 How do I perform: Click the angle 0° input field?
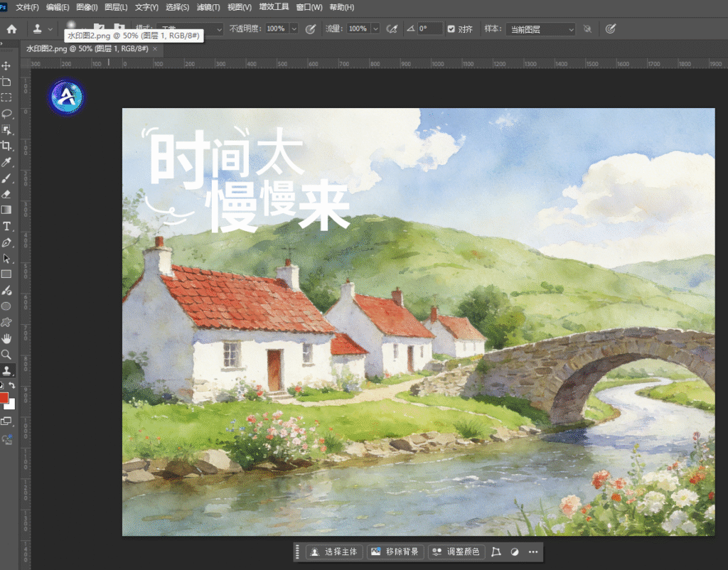[430, 28]
